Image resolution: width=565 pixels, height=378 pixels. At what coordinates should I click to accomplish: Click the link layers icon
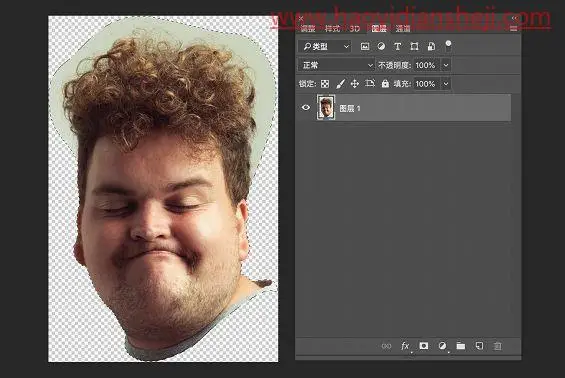tap(386, 346)
